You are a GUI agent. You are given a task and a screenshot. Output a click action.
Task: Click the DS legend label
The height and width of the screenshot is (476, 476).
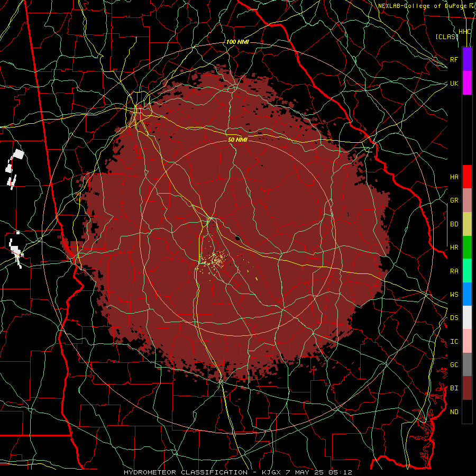click(454, 318)
